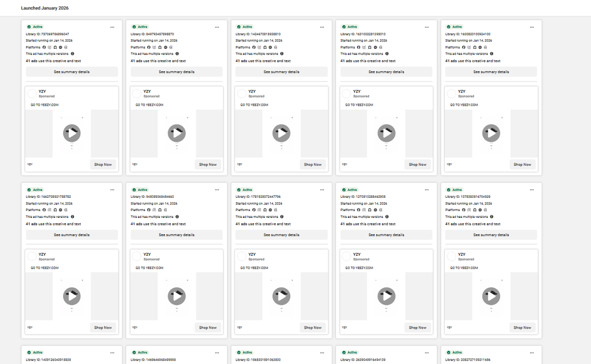Click Instagram platform icon on ad ID 8497

click(x=155, y=47)
